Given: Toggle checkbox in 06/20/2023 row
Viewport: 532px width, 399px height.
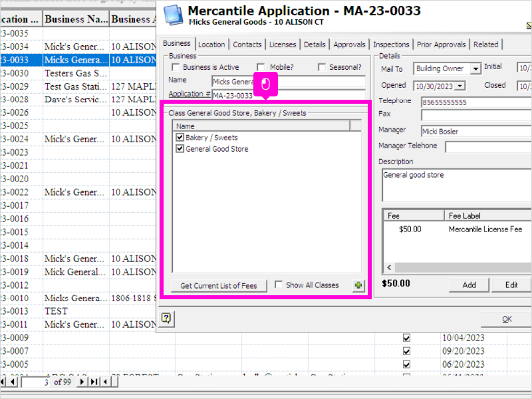Looking at the screenshot, I should tap(406, 364).
